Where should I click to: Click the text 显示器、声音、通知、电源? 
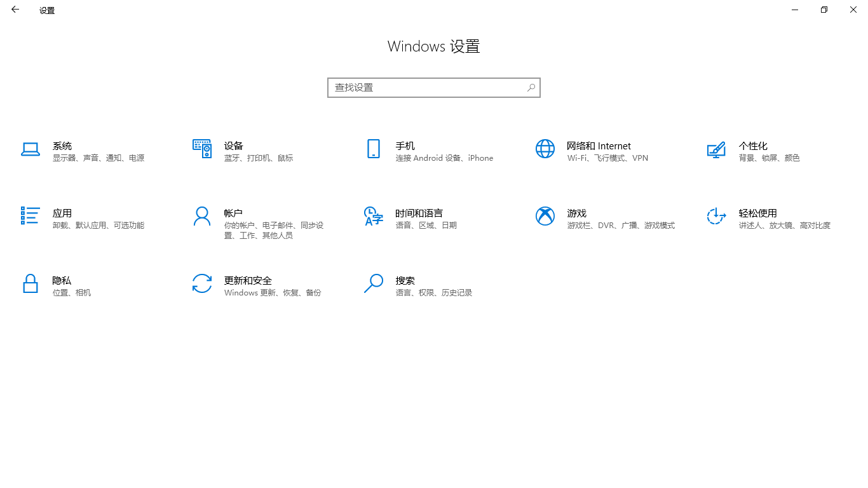coord(98,158)
